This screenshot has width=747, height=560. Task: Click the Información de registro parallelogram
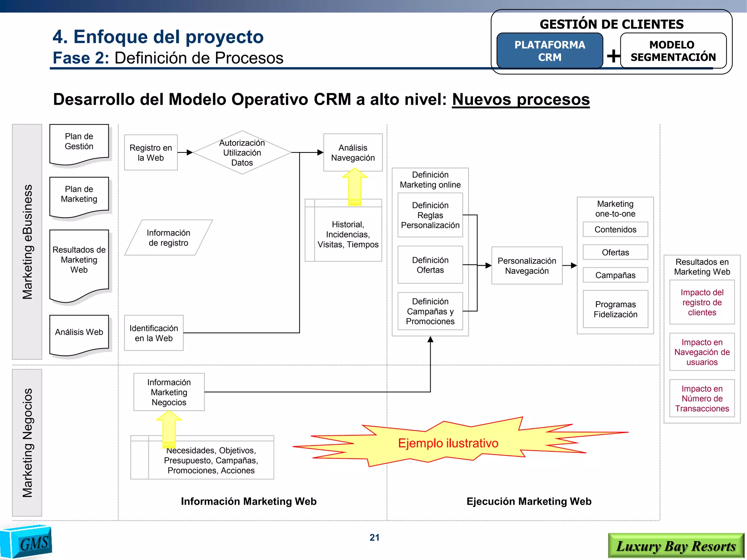point(169,238)
